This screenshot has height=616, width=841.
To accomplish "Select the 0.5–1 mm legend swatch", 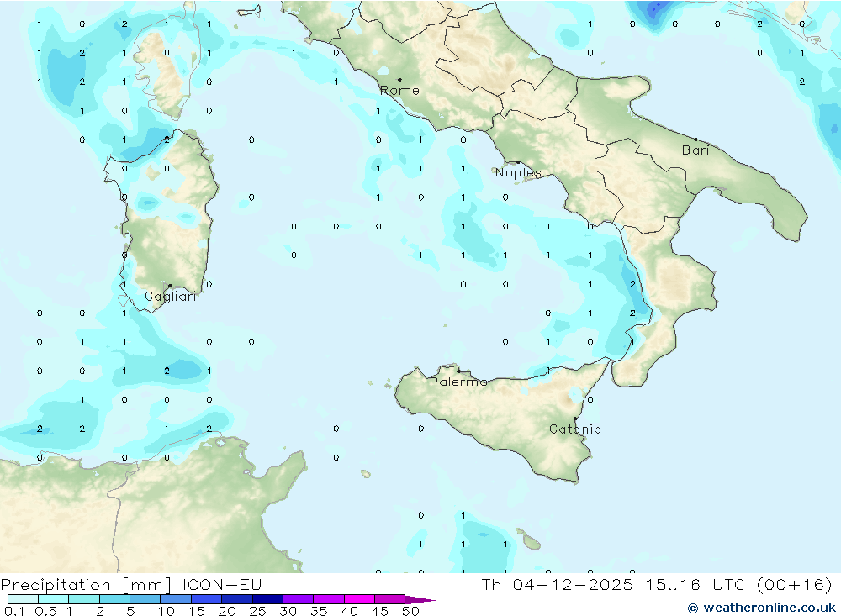I will pyautogui.click(x=54, y=599).
